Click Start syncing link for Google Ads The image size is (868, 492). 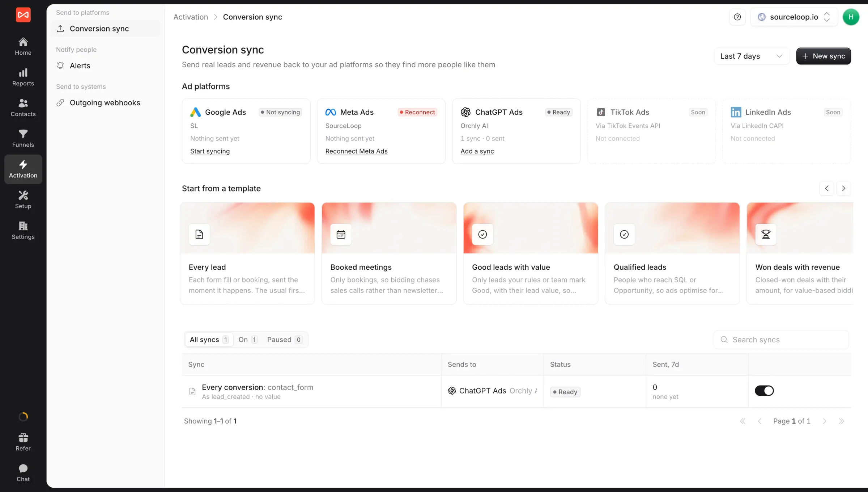pos(210,151)
